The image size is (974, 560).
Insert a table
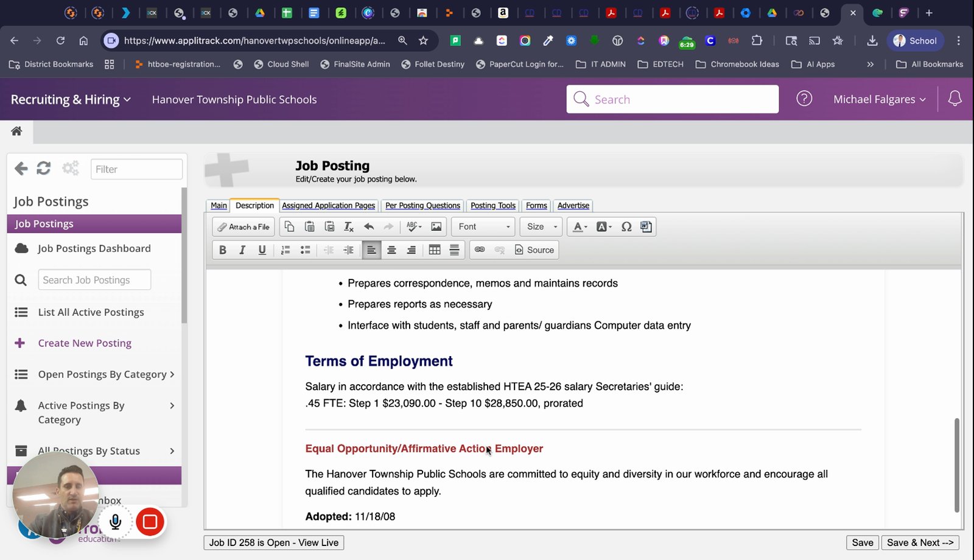[x=435, y=250]
